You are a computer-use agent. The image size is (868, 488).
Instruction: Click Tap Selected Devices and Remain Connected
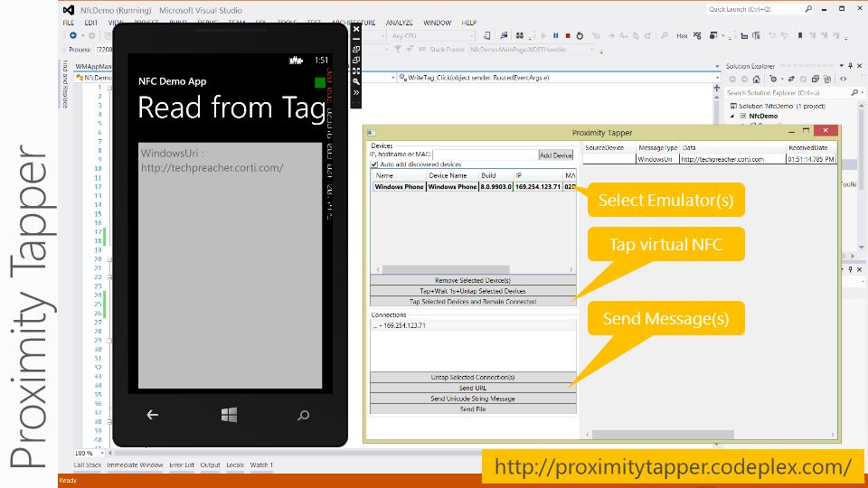[x=473, y=302]
